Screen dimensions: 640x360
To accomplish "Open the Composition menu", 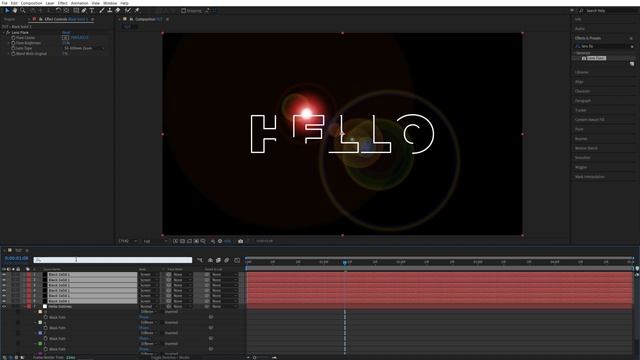I will click(x=31, y=3).
